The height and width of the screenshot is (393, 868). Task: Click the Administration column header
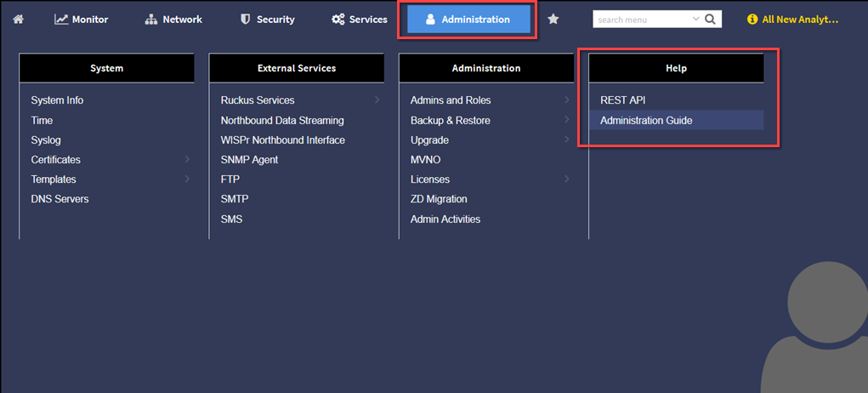pyautogui.click(x=486, y=68)
